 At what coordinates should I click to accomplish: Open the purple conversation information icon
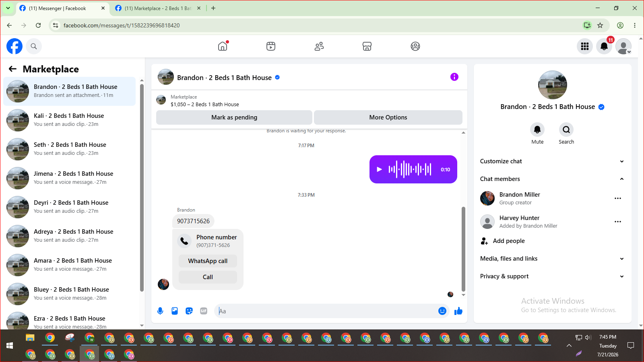point(454,77)
